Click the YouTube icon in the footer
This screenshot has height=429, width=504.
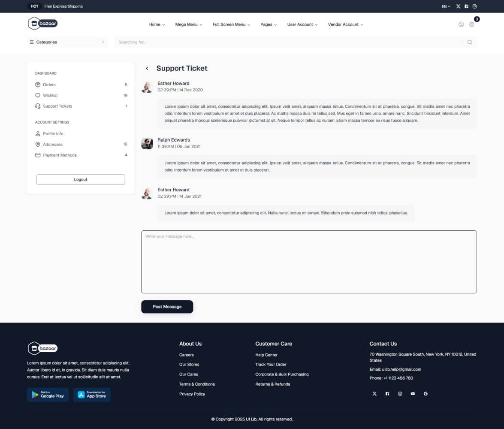pos(413,393)
